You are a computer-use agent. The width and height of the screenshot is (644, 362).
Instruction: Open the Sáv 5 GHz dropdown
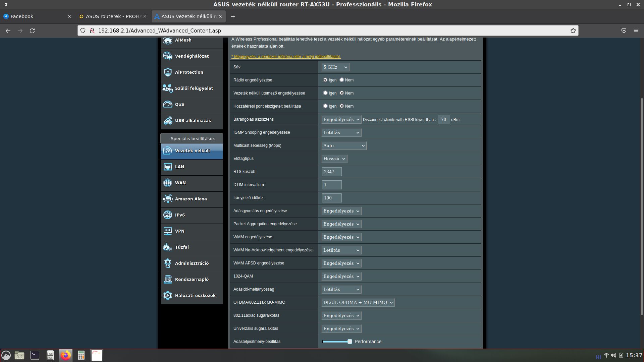coord(335,67)
